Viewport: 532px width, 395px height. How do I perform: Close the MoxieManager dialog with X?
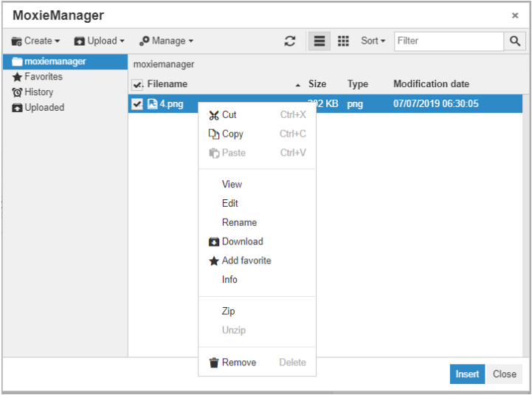click(x=515, y=16)
